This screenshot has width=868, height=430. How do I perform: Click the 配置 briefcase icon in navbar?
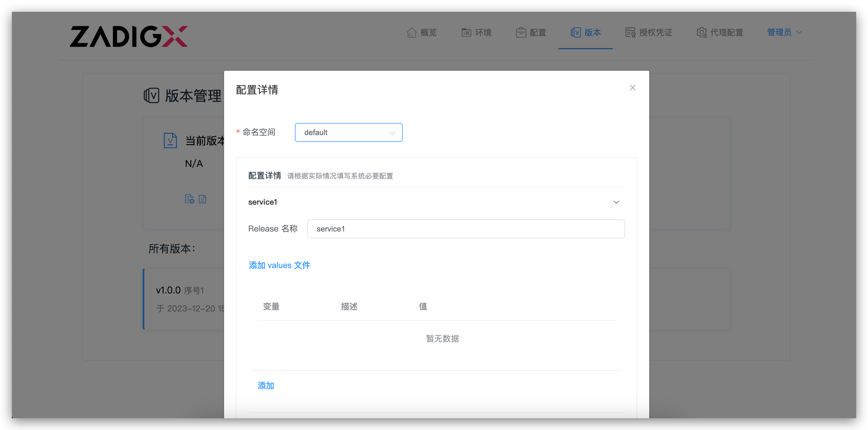click(521, 33)
